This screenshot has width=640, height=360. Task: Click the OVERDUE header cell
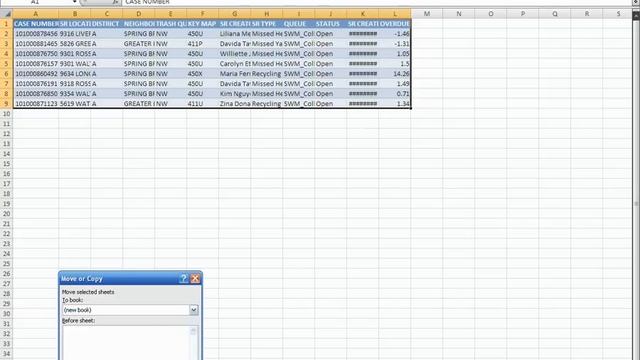click(x=395, y=24)
